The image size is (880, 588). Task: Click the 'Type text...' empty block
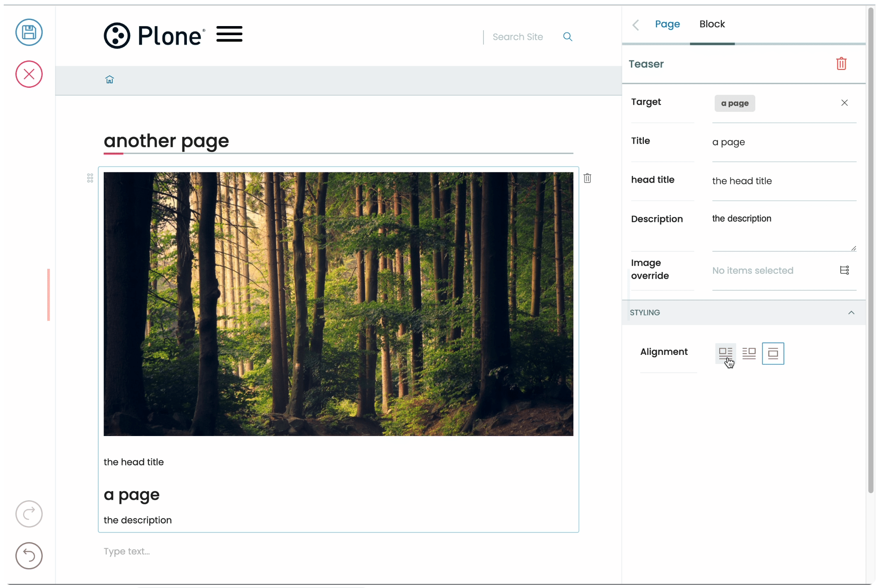(x=127, y=552)
